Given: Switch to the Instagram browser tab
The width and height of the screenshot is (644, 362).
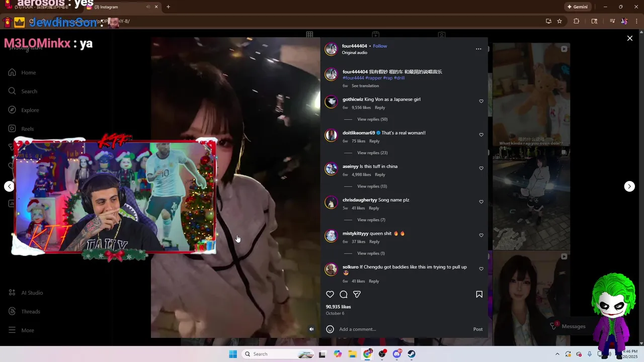Looking at the screenshot, I should pyautogui.click(x=117, y=7).
